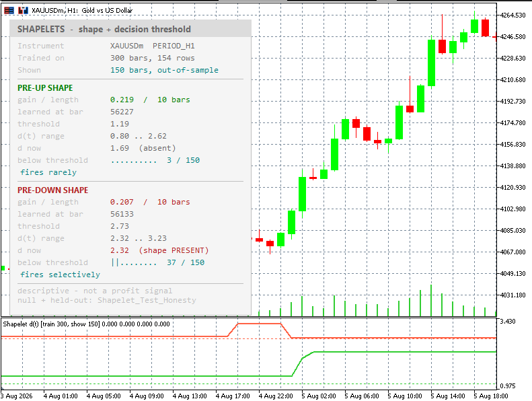Click the '4 Aug 17:00' label on the time axis
Screen dimensions: 532x401
pyautogui.click(x=233, y=396)
